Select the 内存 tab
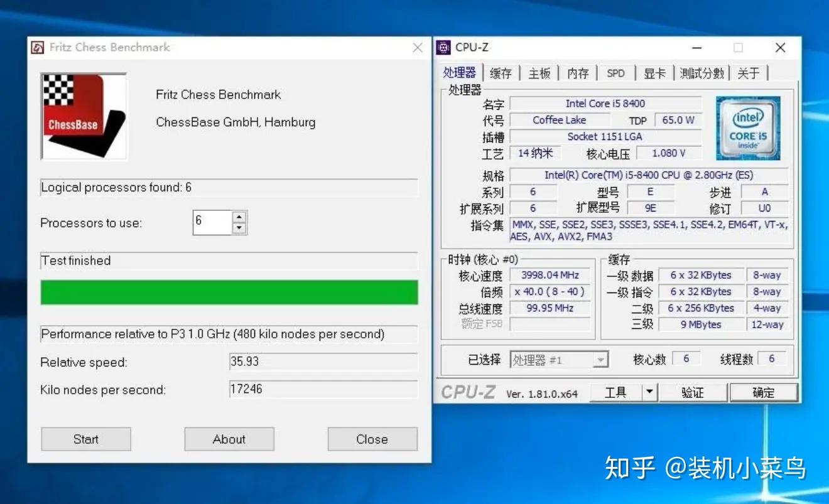 coord(577,72)
